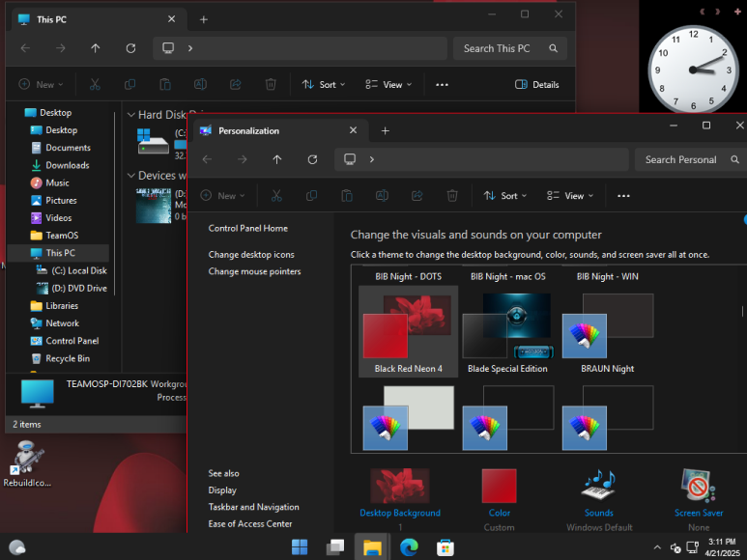Refresh the Personalization window
This screenshot has width=747, height=560.
312,159
